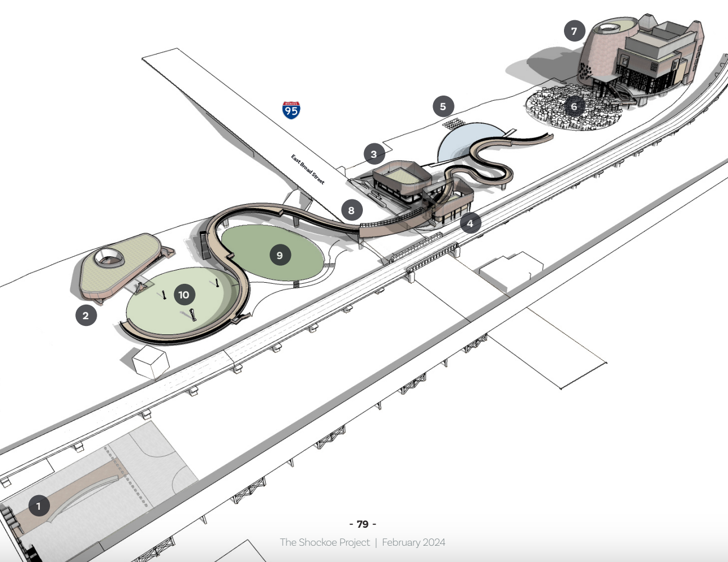
Task: Click the number 7 marker badge
Action: click(x=574, y=31)
